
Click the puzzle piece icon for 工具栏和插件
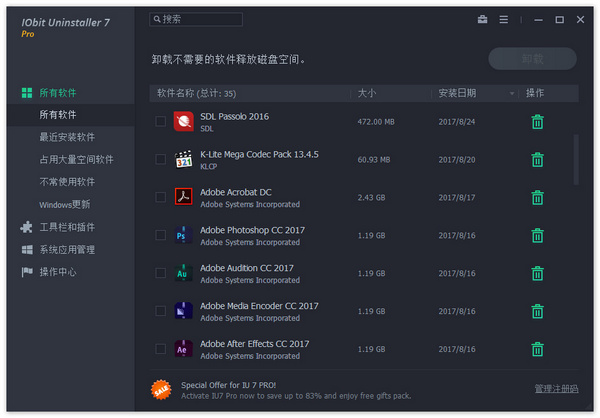coord(26,227)
